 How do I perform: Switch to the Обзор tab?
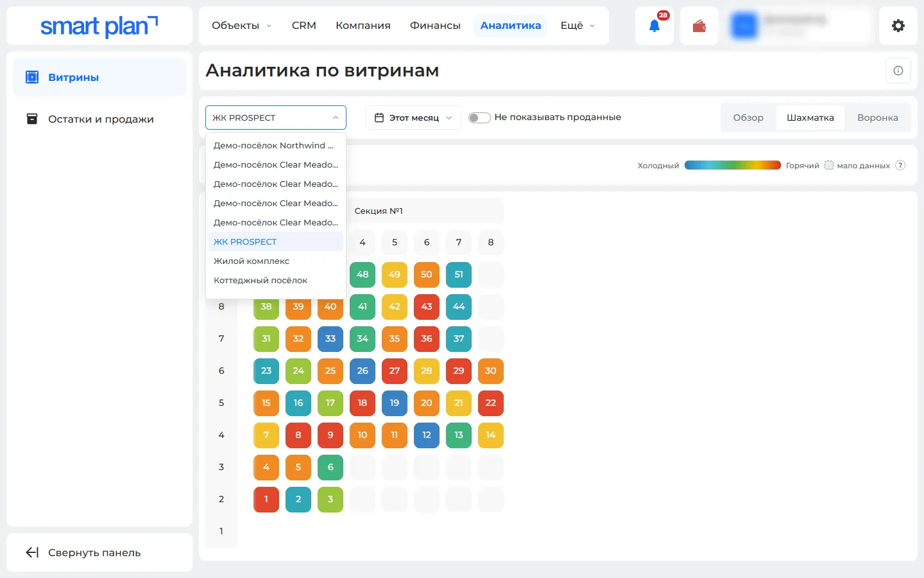point(748,118)
